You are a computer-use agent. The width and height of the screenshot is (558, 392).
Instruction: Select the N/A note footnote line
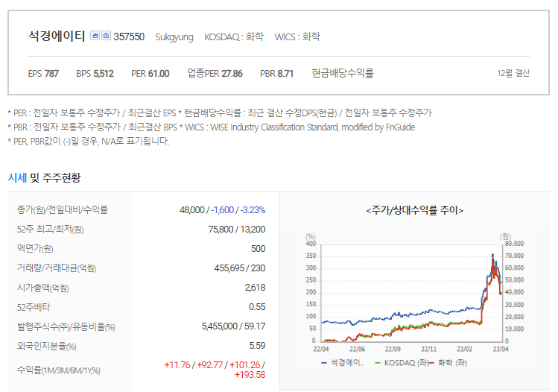tap(88, 142)
